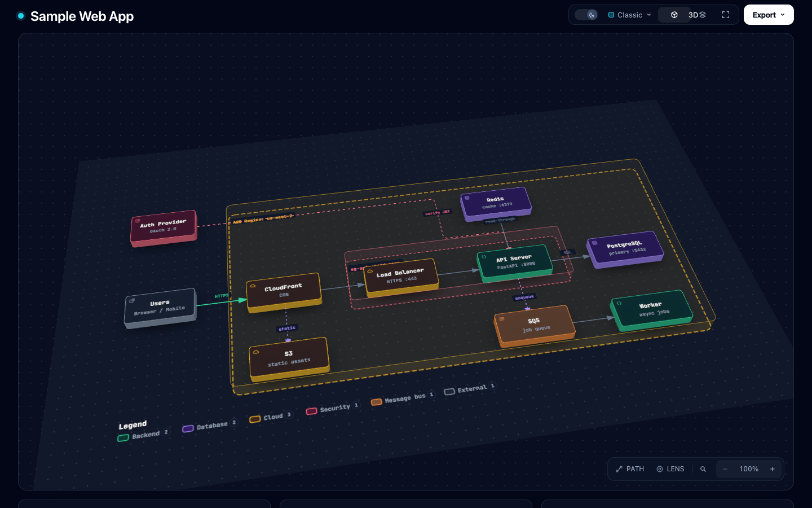Screen dimensions: 812x508
Task: Click the Backend legend swatch
Action: point(123,438)
